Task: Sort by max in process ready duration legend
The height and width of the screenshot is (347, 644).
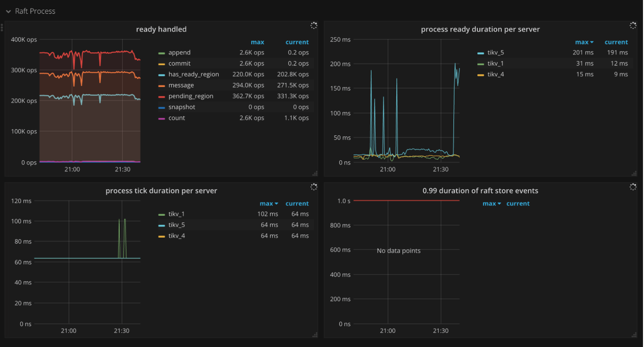Action: [584, 42]
